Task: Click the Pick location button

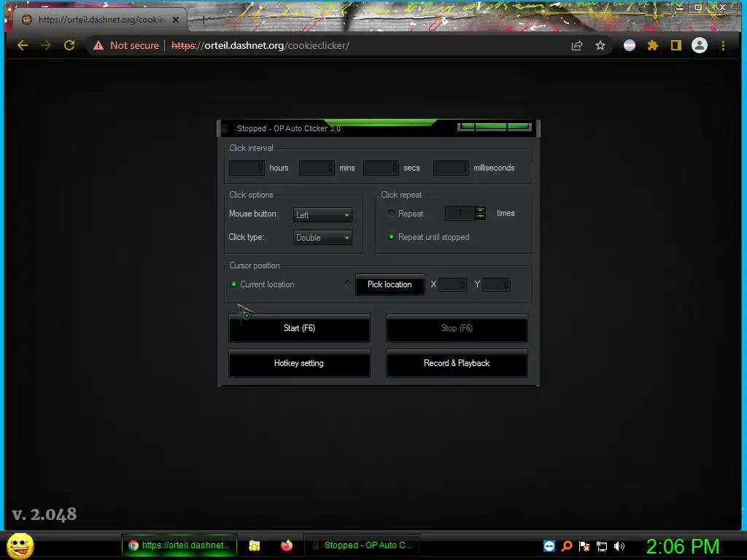Action: tap(390, 284)
